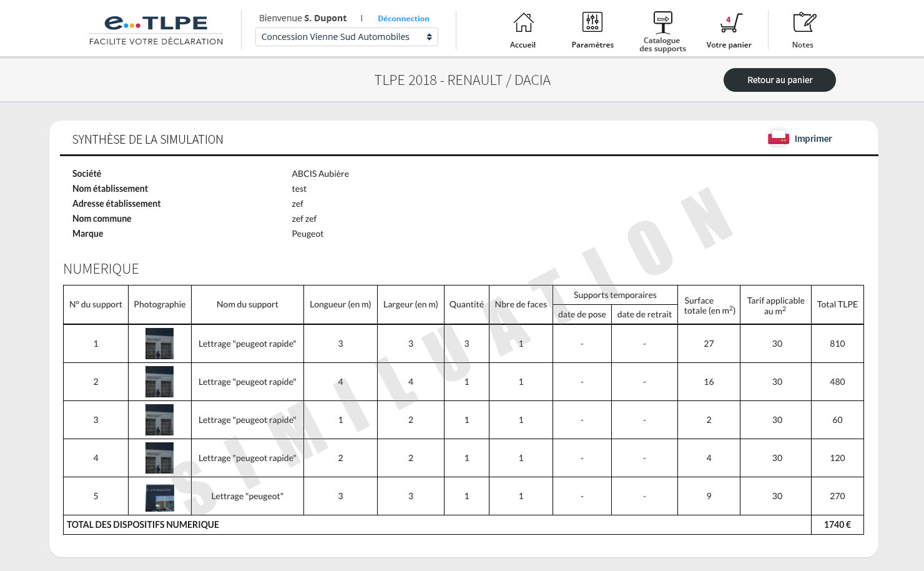Click the Déconnection link
Viewport: 924px width, 571px height.
point(403,19)
